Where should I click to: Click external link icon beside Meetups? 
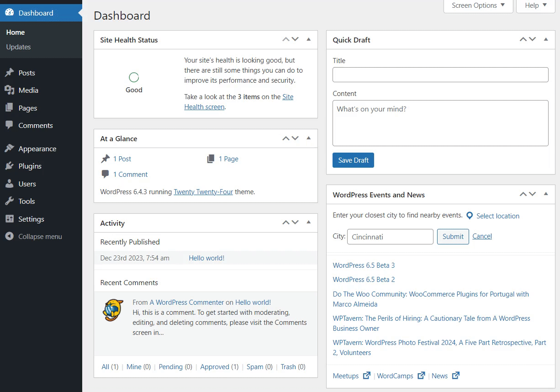pyautogui.click(x=366, y=376)
